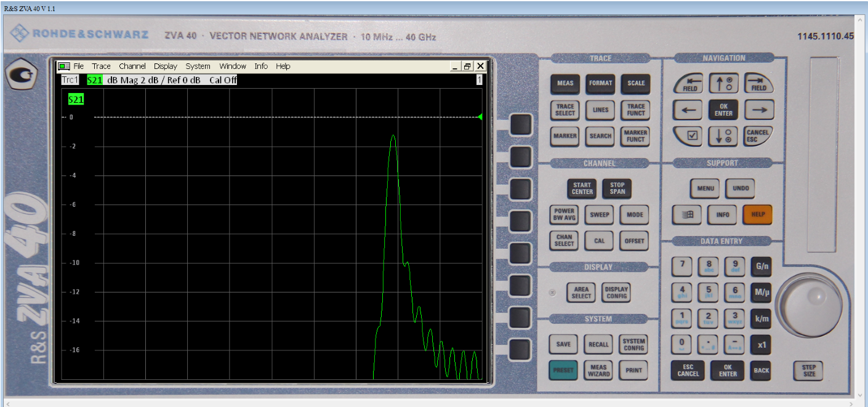Click the STOP SPAN key
This screenshot has width=868, height=407.
617,188
